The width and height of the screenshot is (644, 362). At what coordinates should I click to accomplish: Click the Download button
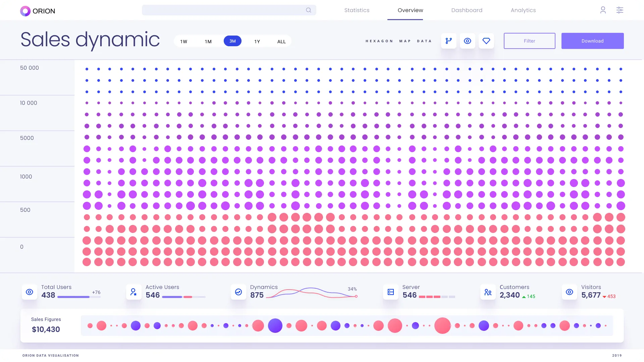click(x=592, y=41)
